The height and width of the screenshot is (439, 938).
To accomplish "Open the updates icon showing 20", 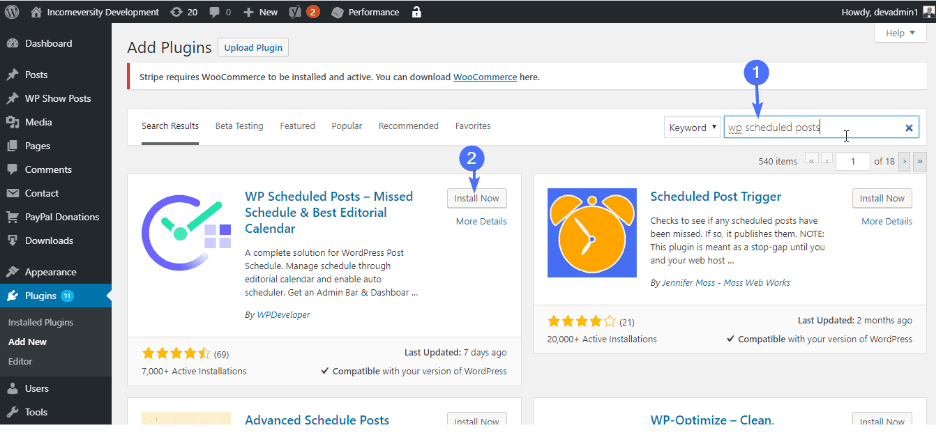I will (176, 12).
